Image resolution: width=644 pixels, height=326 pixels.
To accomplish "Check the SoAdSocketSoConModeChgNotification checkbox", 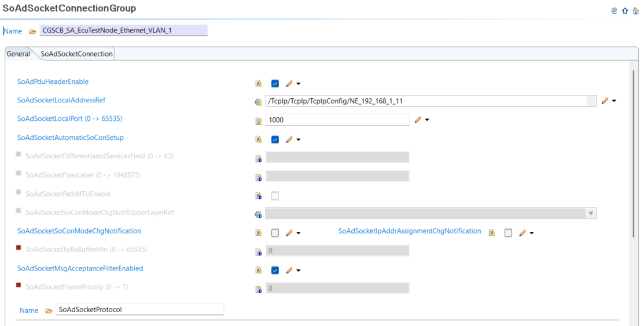I will click(275, 233).
